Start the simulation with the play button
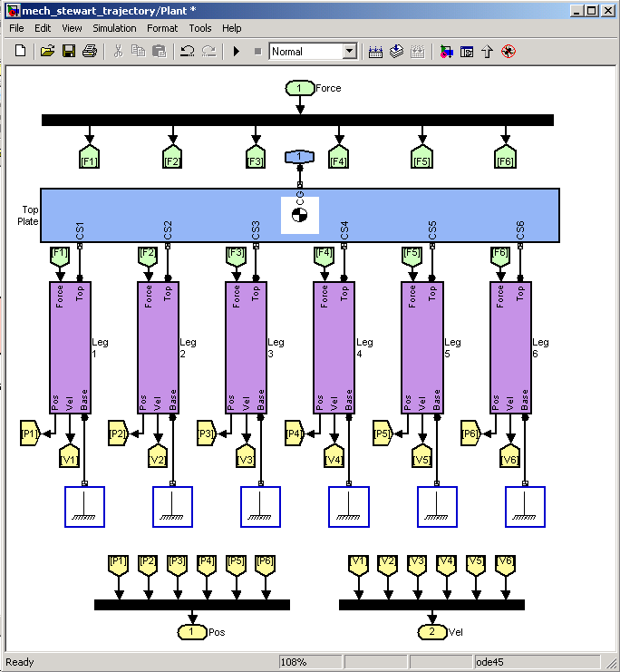This screenshot has height=672, width=620. [x=237, y=52]
